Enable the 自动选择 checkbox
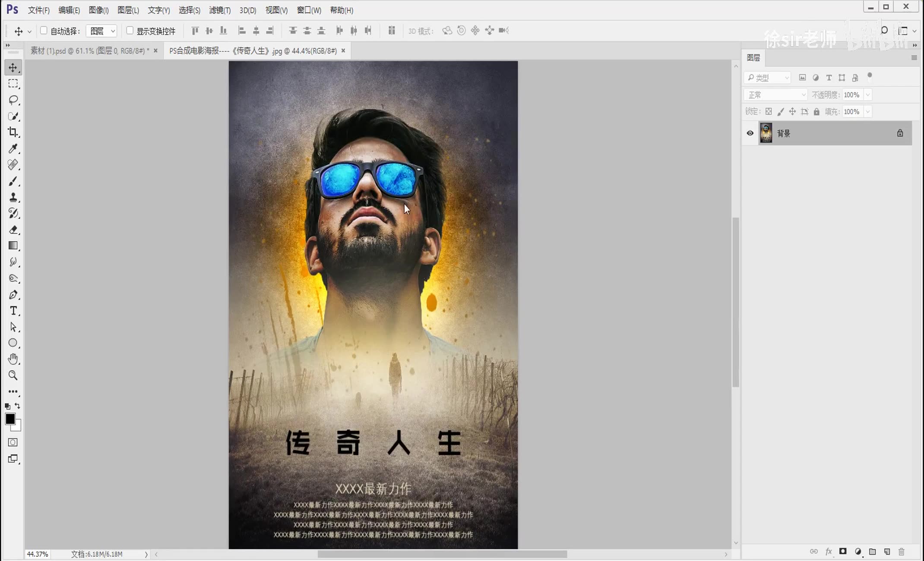This screenshot has height=561, width=924. pos(44,30)
